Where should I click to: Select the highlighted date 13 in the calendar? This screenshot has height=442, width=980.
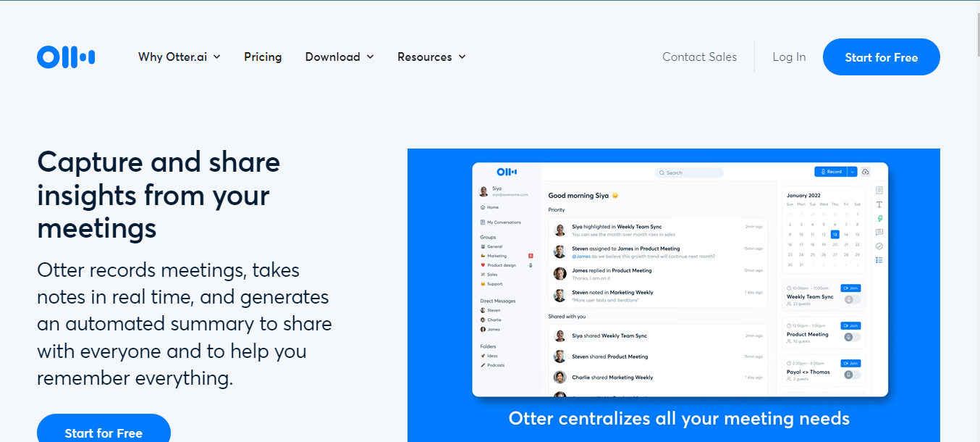[x=835, y=234]
